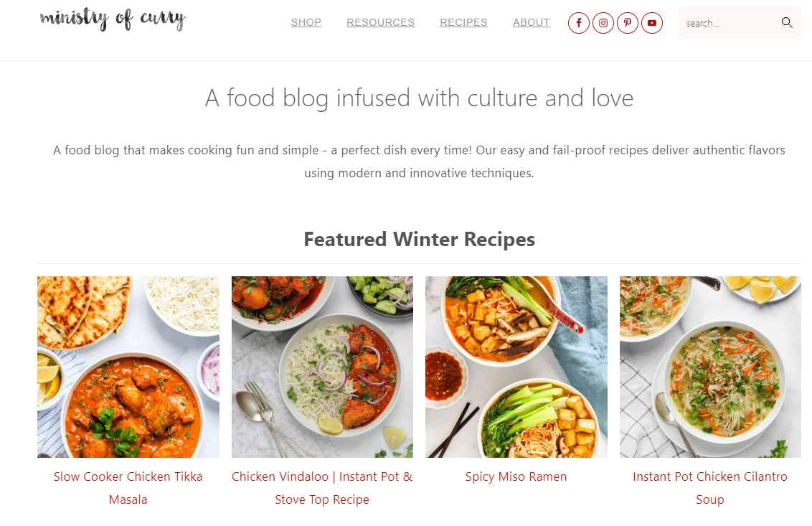The width and height of the screenshot is (812, 526).
Task: Click the magnifying glass search icon
Action: click(x=787, y=22)
